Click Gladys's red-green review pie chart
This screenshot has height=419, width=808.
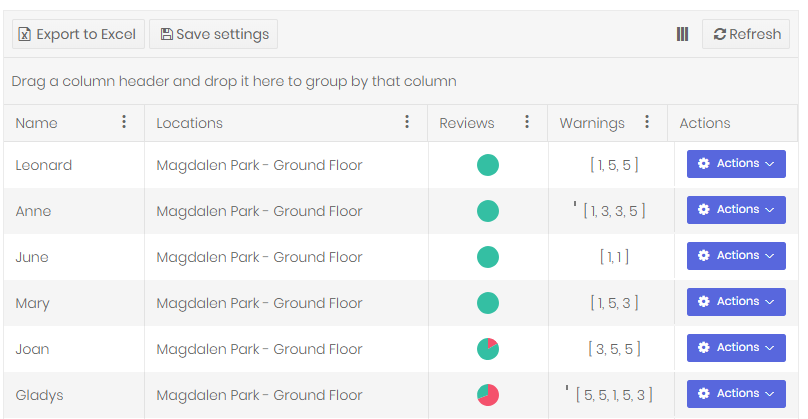pos(488,395)
